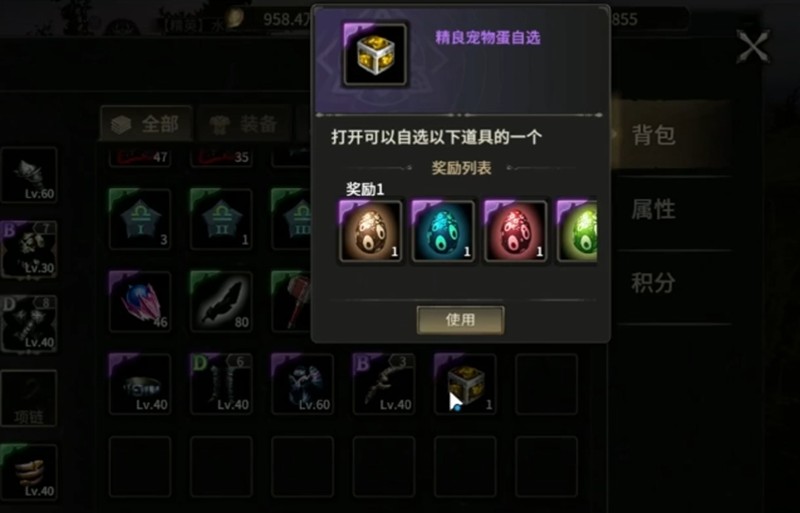Image resolution: width=800 pixels, height=513 pixels.
Task: Select the red pet egg reward
Action: [516, 232]
